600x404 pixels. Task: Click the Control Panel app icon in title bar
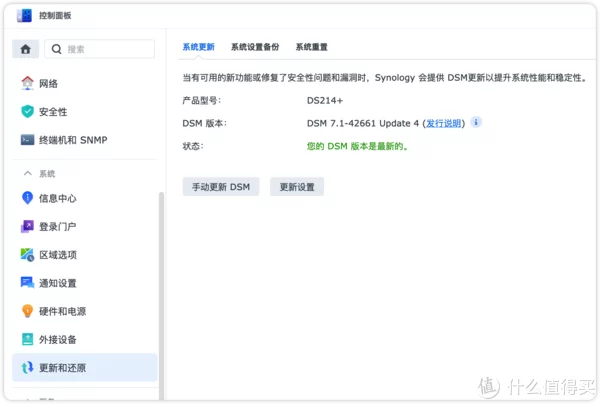click(24, 15)
